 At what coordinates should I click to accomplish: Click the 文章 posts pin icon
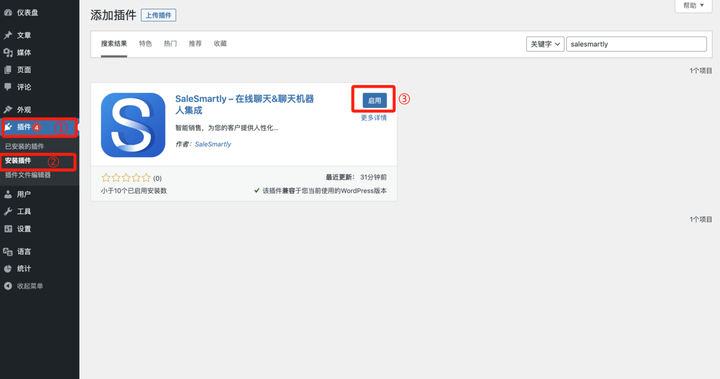8,35
